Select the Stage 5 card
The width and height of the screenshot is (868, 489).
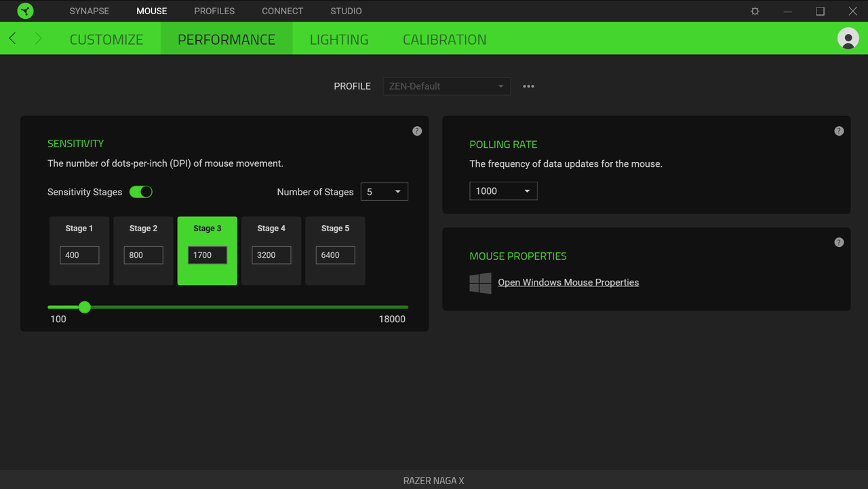pyautogui.click(x=335, y=251)
